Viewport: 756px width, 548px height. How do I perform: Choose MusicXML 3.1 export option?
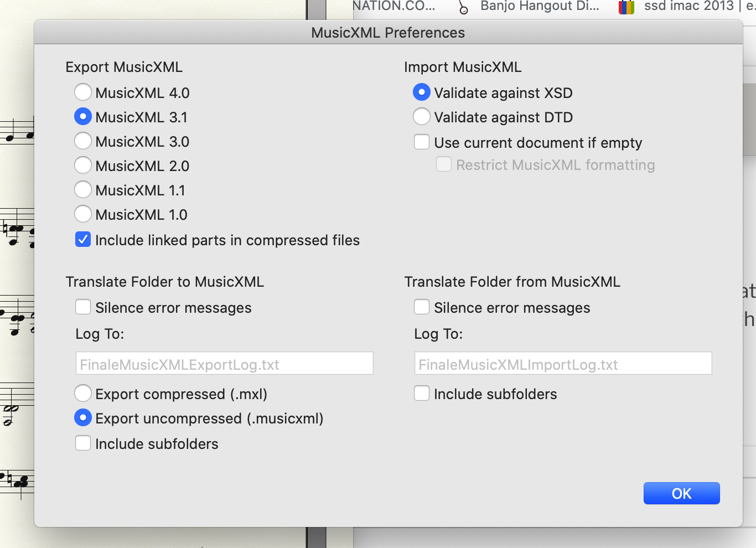point(83,117)
